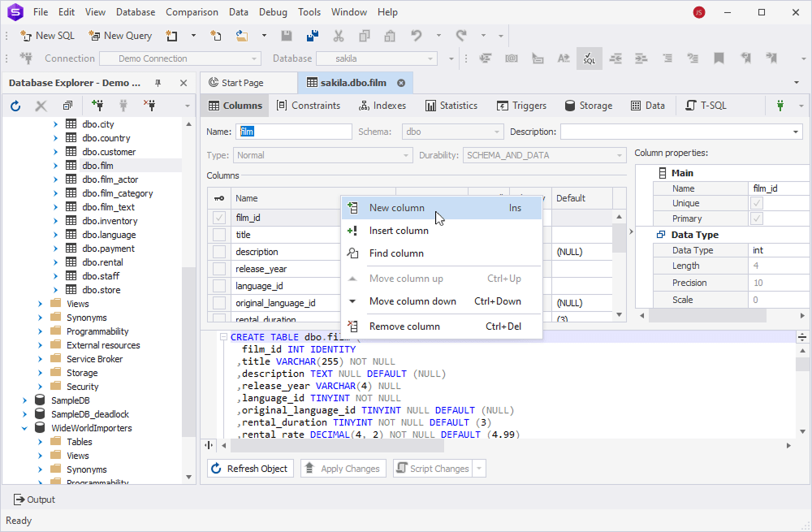Expand the dbo.film_actor table node
This screenshot has height=532, width=812.
point(56,179)
